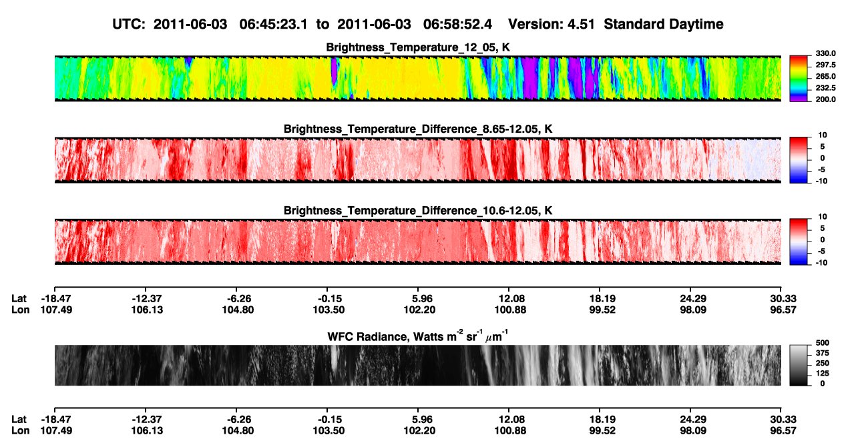Image resolution: width=868 pixels, height=445 pixels.
Task: Click the upper axis longitude value 102.20
Action: (420, 310)
